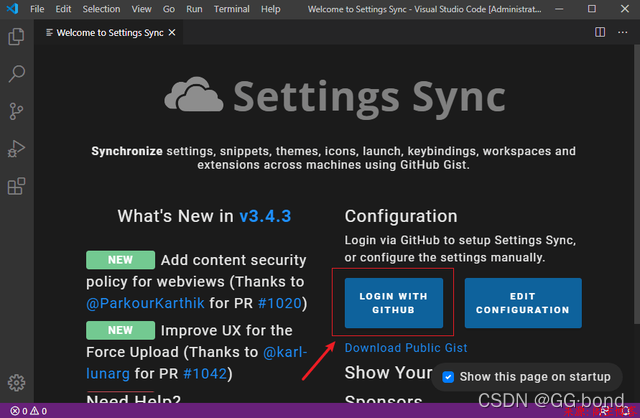This screenshot has width=640, height=418.
Task: Click Edit Configuration button
Action: click(x=523, y=303)
